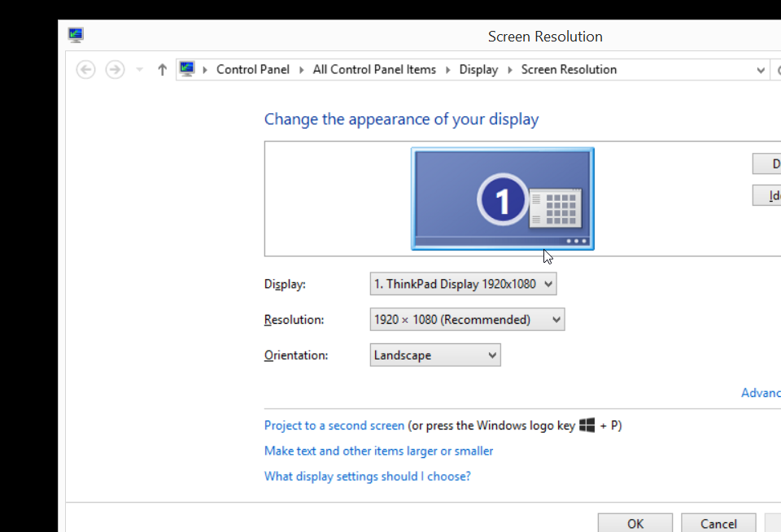Screen dimensions: 781x532
Task: Open All Control Panel Items breadcrumb
Action: [374, 70]
